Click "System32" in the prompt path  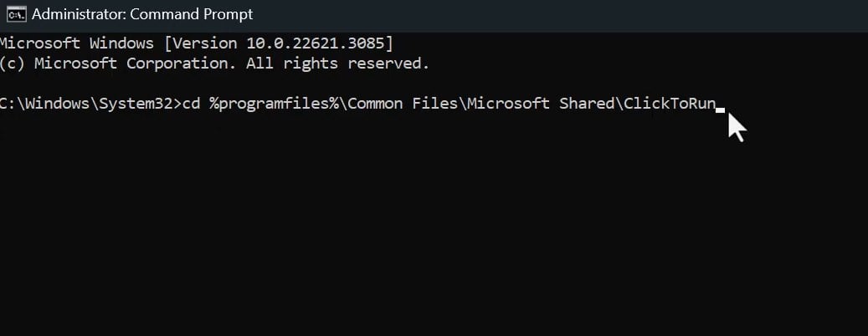point(136,104)
